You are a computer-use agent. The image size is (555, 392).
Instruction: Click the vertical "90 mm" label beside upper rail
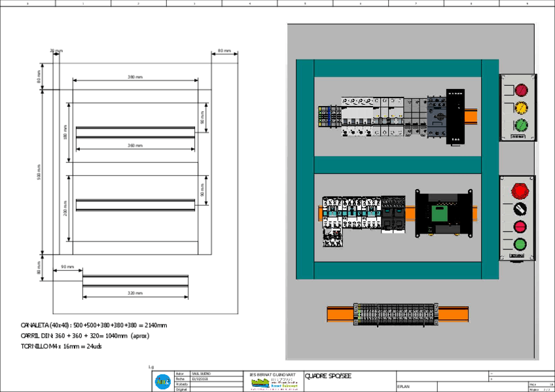(x=202, y=117)
